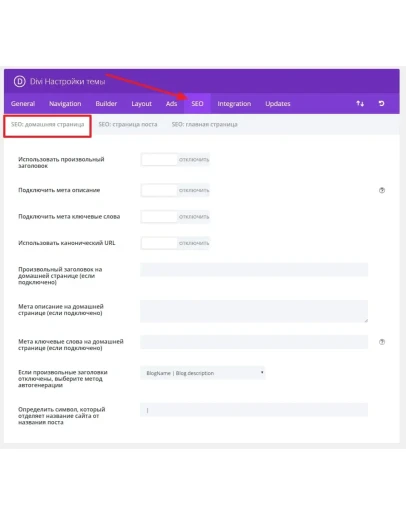This screenshot has height=516, width=406.
Task: Open help icon for home meta keywords field
Action: click(382, 342)
